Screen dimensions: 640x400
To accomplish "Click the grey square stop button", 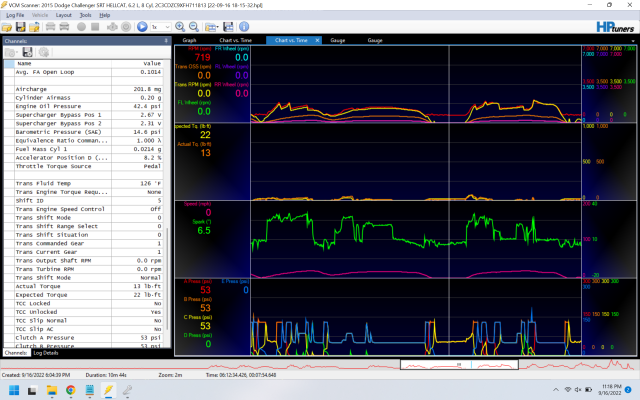I will tap(95, 27).
